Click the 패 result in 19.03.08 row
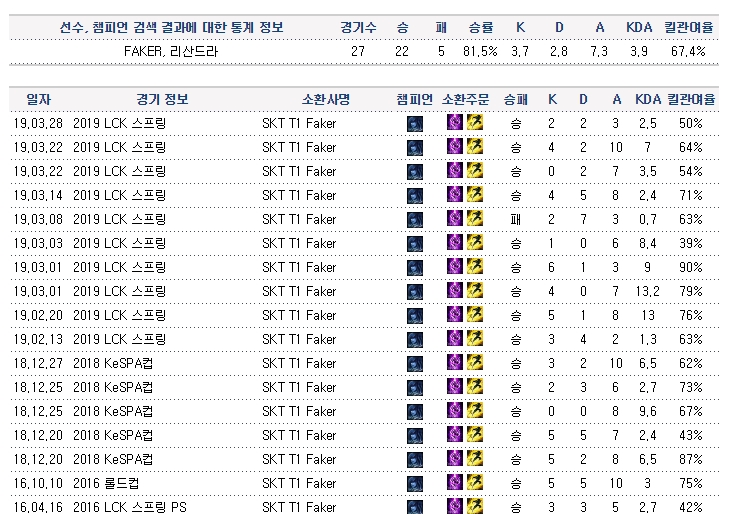 (515, 220)
